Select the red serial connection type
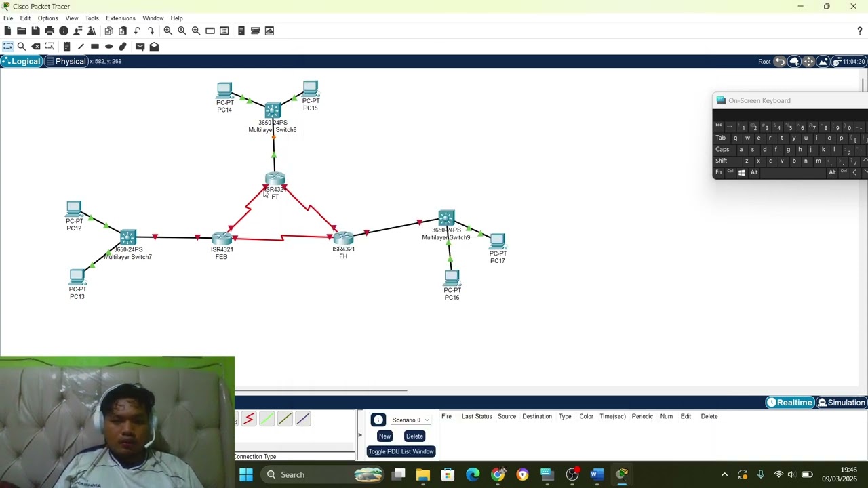The image size is (868, 488). 249,419
